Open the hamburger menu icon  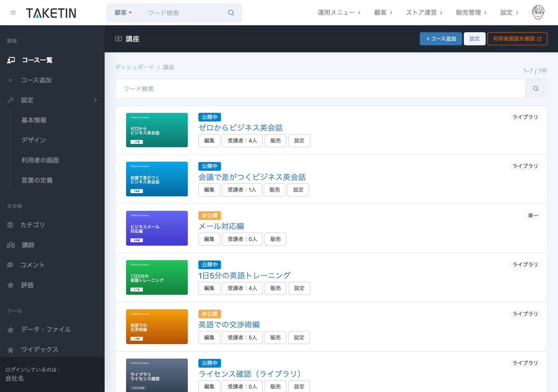[13, 13]
